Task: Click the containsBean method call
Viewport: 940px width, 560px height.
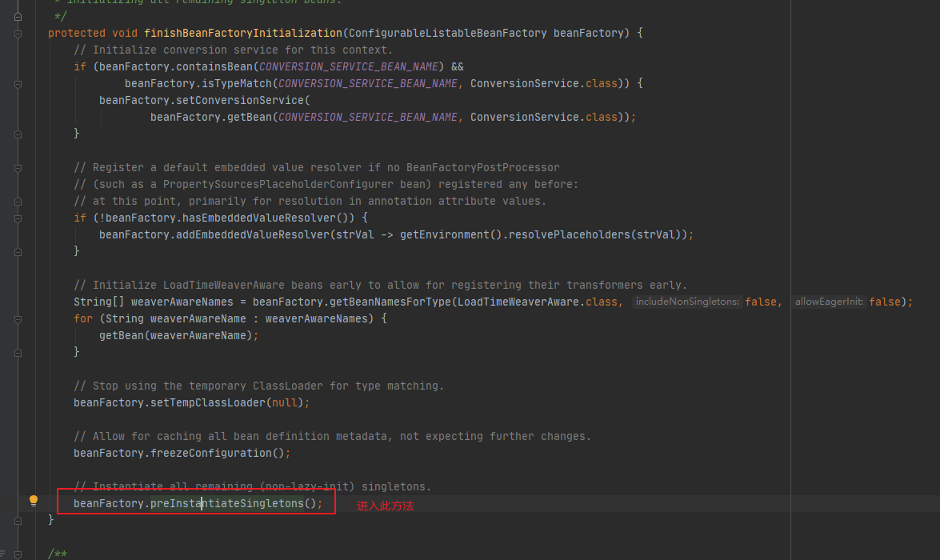Action: [x=214, y=66]
